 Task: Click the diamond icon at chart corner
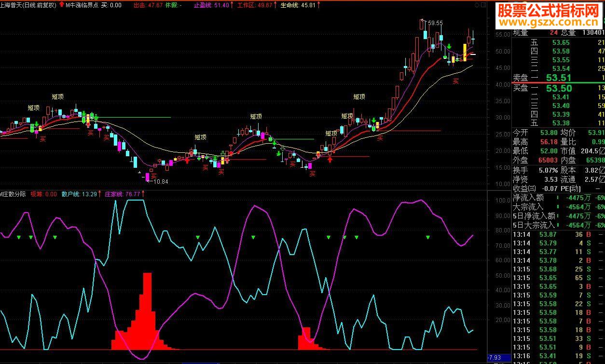[477, 4]
